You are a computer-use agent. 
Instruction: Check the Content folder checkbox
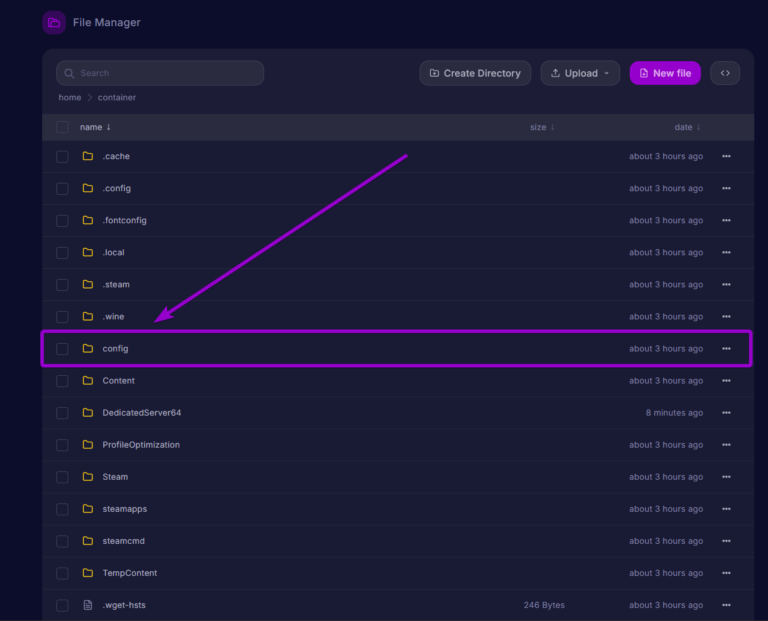[x=62, y=381]
